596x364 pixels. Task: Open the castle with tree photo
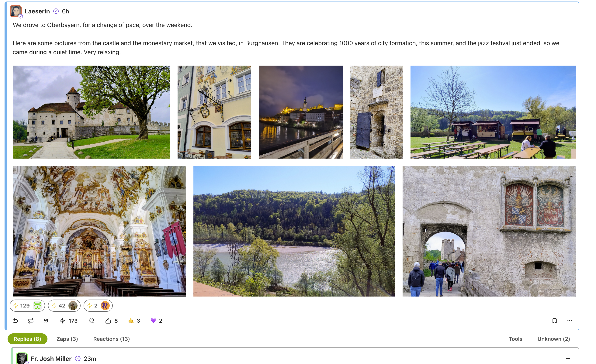(91, 112)
